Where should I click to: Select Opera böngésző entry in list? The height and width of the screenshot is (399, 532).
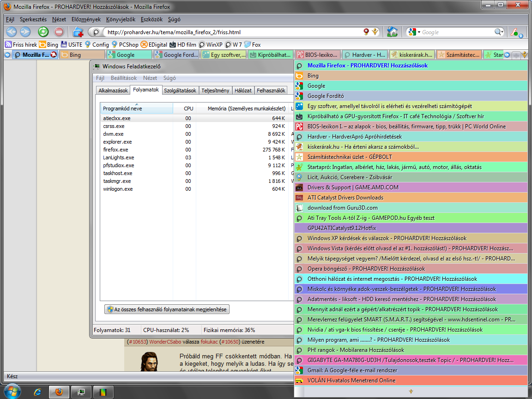point(411,269)
